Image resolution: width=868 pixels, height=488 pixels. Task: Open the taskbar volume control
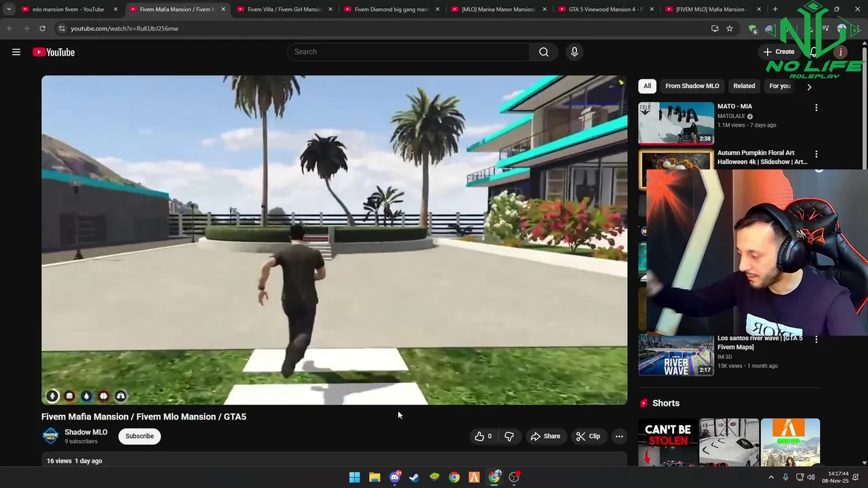click(x=811, y=477)
